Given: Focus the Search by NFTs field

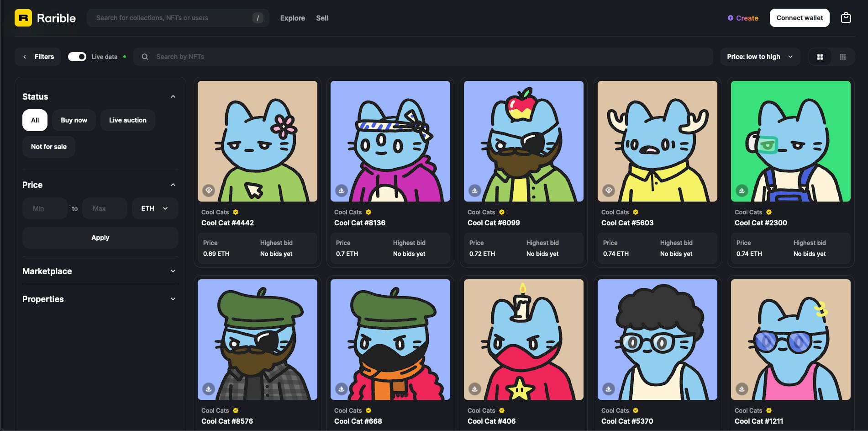Looking at the screenshot, I should coord(423,57).
